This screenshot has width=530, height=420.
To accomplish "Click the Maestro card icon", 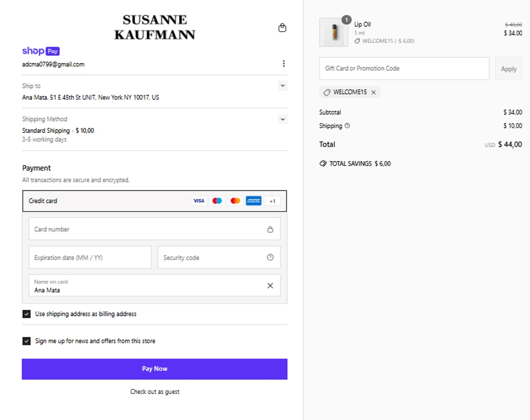I will pyautogui.click(x=217, y=201).
